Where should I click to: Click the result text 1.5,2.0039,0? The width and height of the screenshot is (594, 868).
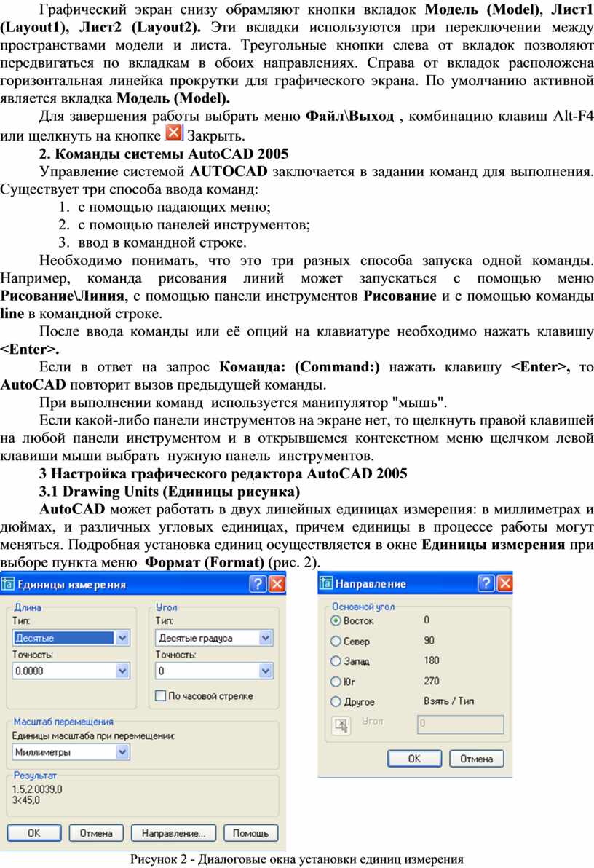(x=37, y=789)
